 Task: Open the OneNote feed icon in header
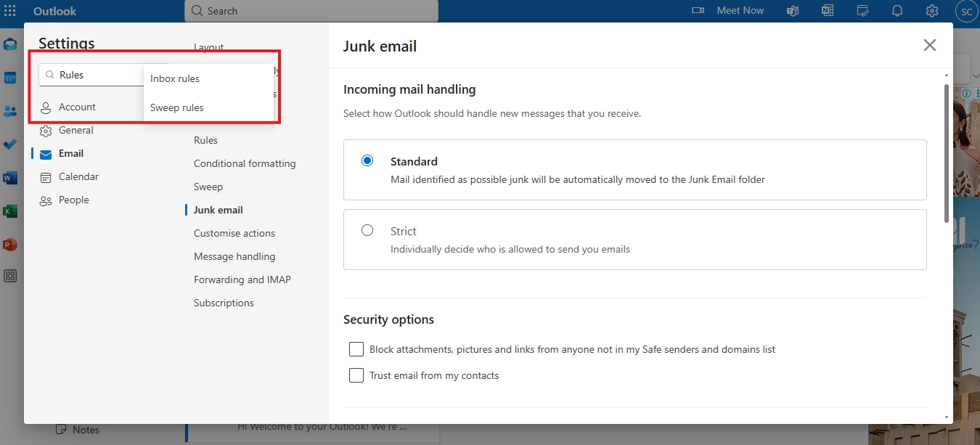point(828,11)
